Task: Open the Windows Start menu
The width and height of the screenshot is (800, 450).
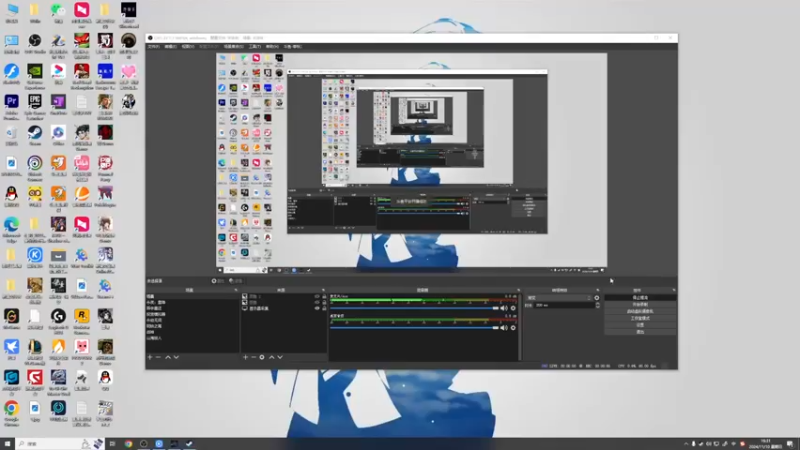Action: (7, 444)
